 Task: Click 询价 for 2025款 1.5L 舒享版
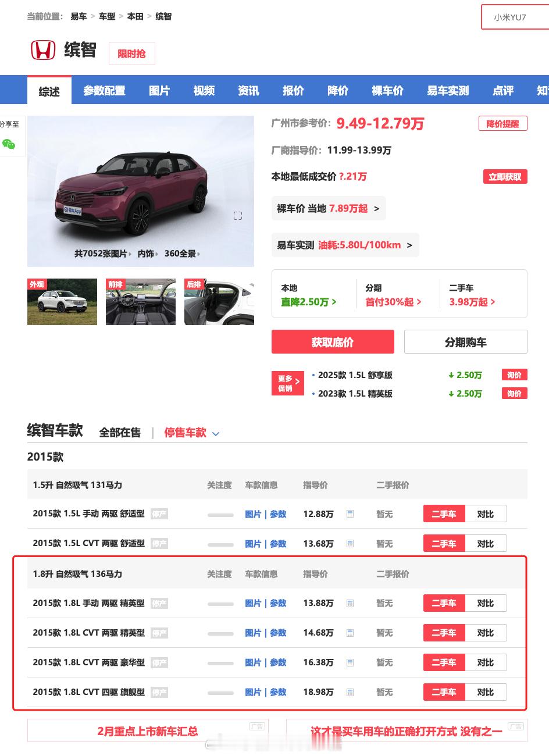pos(515,375)
